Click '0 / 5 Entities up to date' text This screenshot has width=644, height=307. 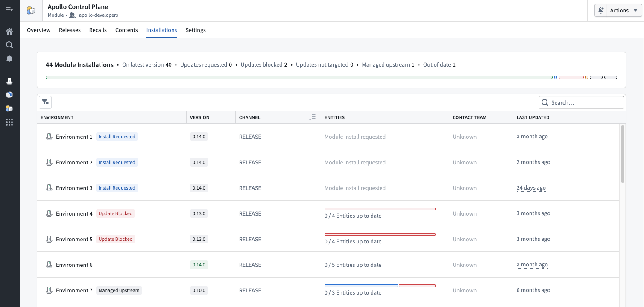353,265
